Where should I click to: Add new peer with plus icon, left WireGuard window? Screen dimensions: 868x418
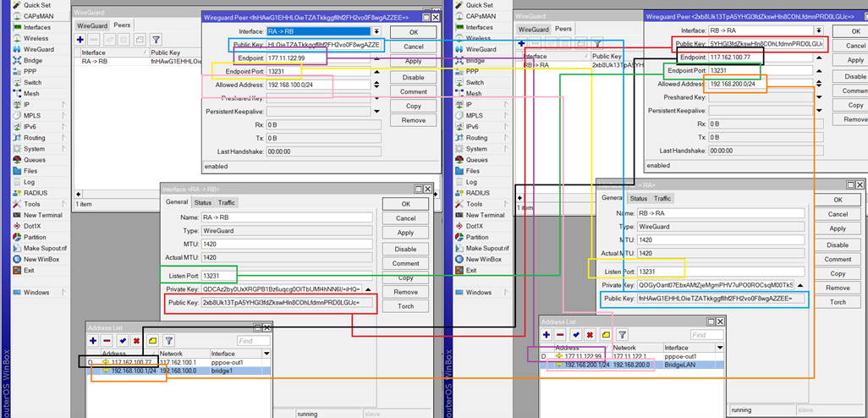pyautogui.click(x=80, y=40)
